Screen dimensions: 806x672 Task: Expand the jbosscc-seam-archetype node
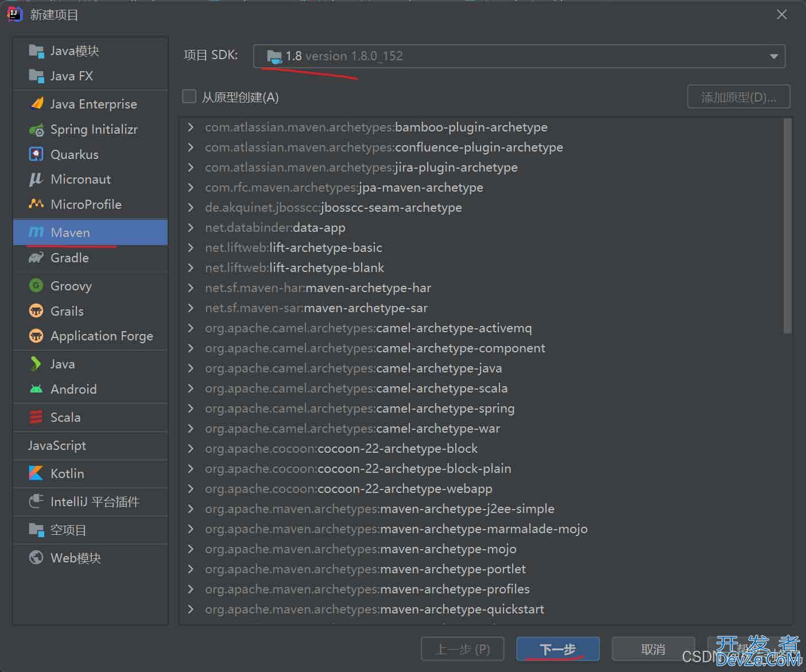coord(191,207)
